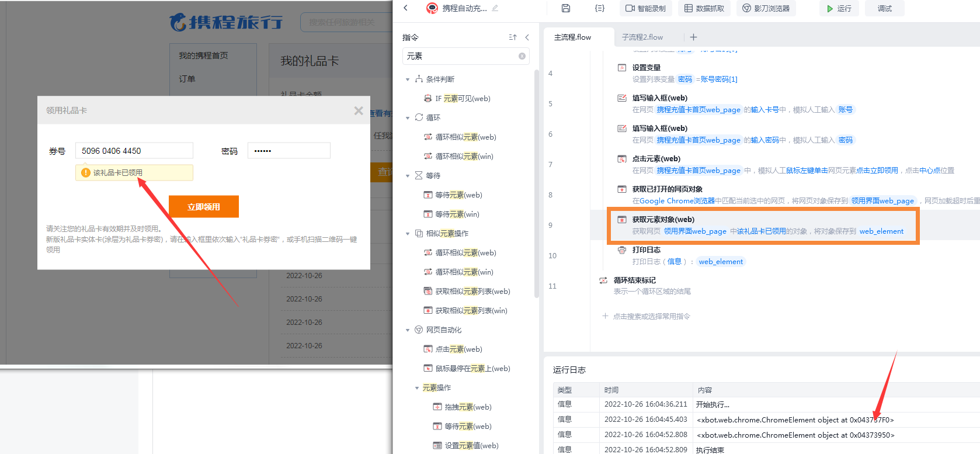Click 获取元素对象(web) step icon on line 9
This screenshot has width=980, height=454.
(x=622, y=220)
